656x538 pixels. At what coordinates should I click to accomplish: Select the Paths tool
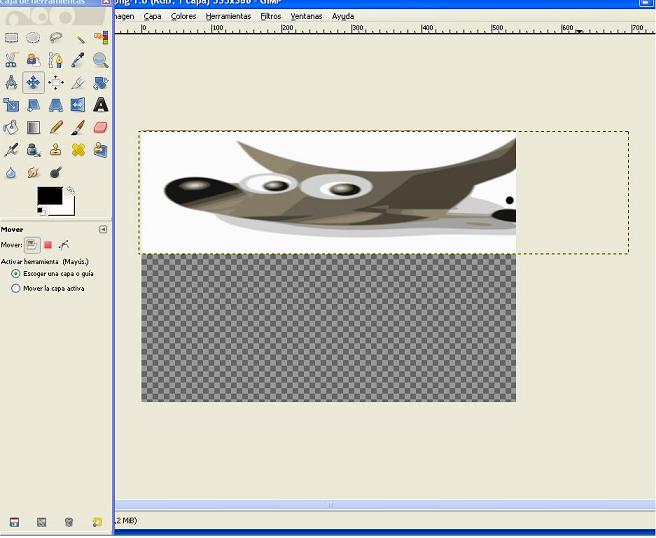(x=56, y=60)
